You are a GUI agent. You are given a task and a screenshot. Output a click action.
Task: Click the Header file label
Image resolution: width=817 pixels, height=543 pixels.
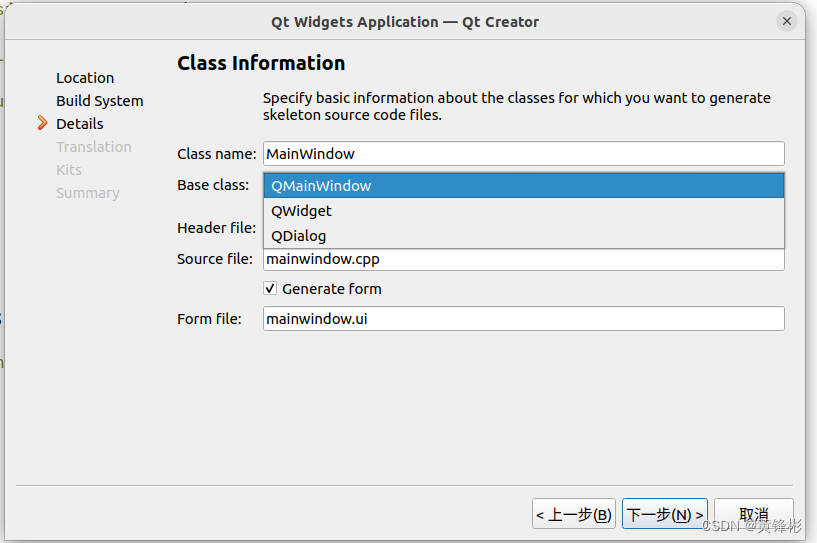click(216, 228)
